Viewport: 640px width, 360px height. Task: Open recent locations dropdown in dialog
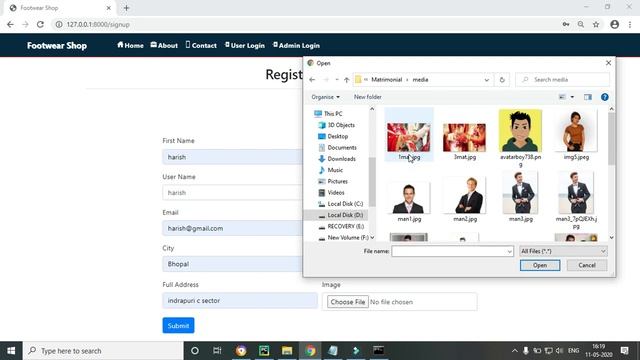tap(337, 80)
